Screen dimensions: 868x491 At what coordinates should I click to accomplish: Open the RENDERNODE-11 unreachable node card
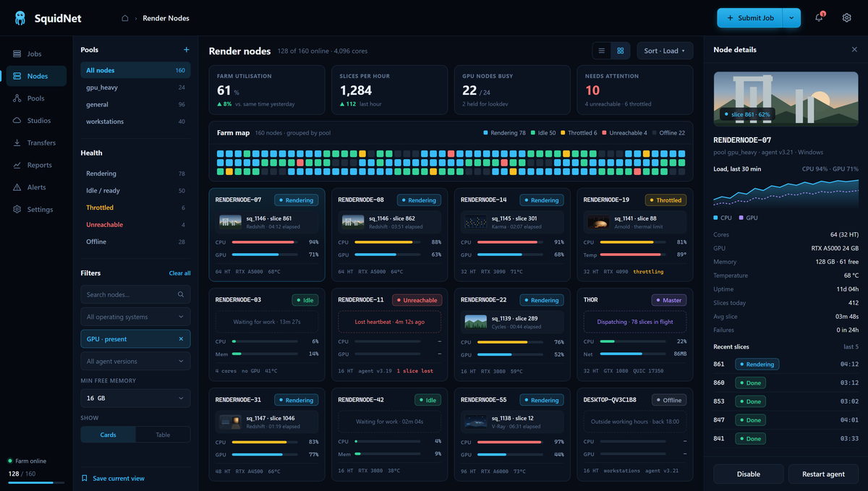[x=389, y=335]
